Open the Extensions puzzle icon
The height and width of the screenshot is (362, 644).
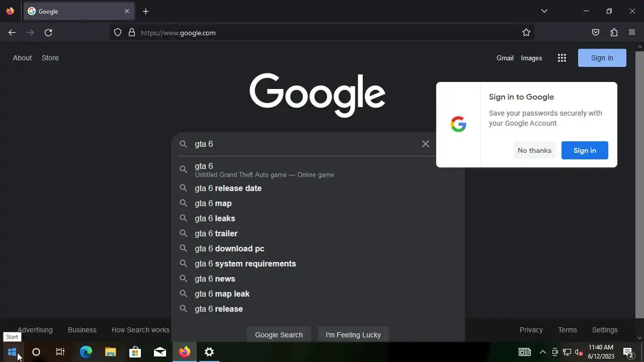(x=614, y=33)
